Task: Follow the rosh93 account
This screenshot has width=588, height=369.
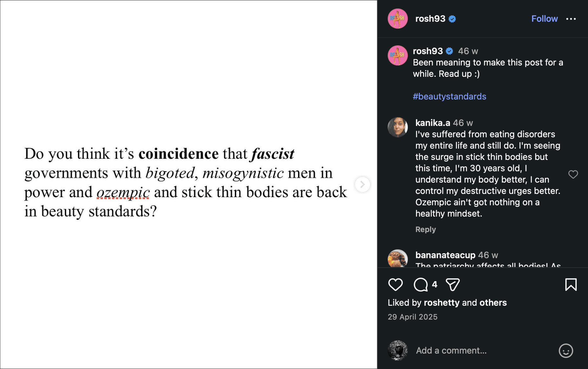Action: click(x=544, y=19)
